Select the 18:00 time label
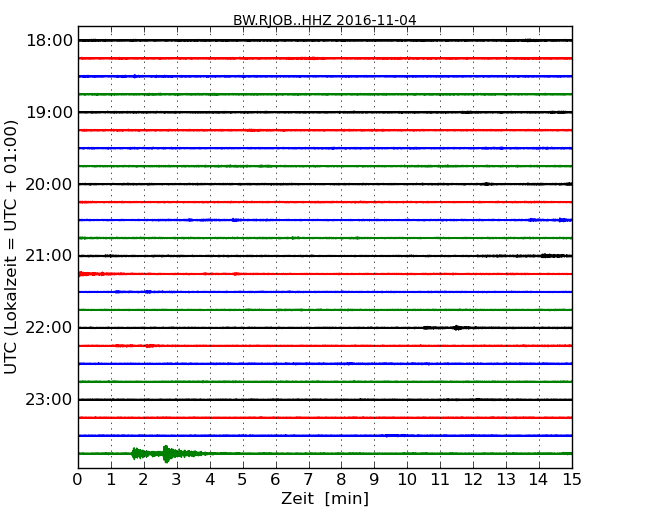650x520 pixels. 49,41
